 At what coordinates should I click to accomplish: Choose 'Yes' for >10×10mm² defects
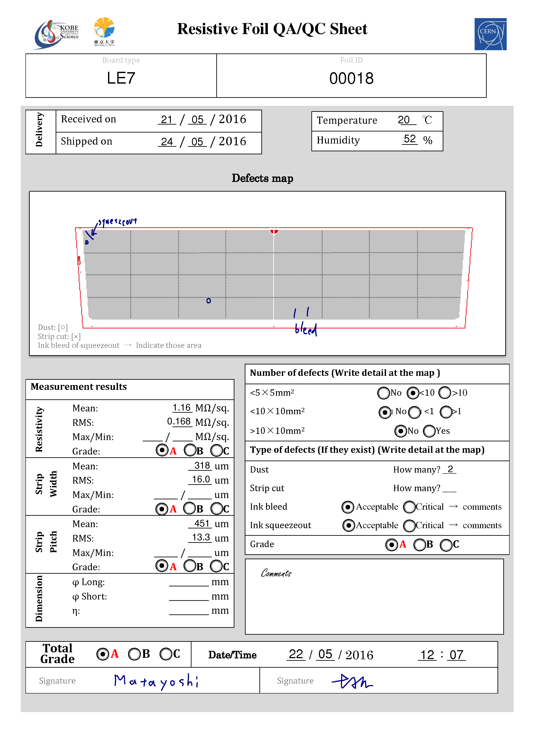pos(429,431)
